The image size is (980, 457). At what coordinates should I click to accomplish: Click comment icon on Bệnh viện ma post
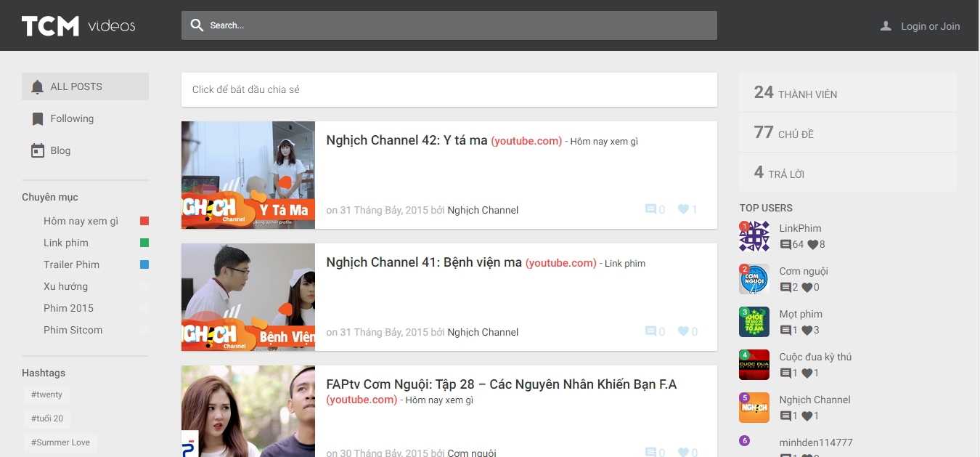(650, 331)
